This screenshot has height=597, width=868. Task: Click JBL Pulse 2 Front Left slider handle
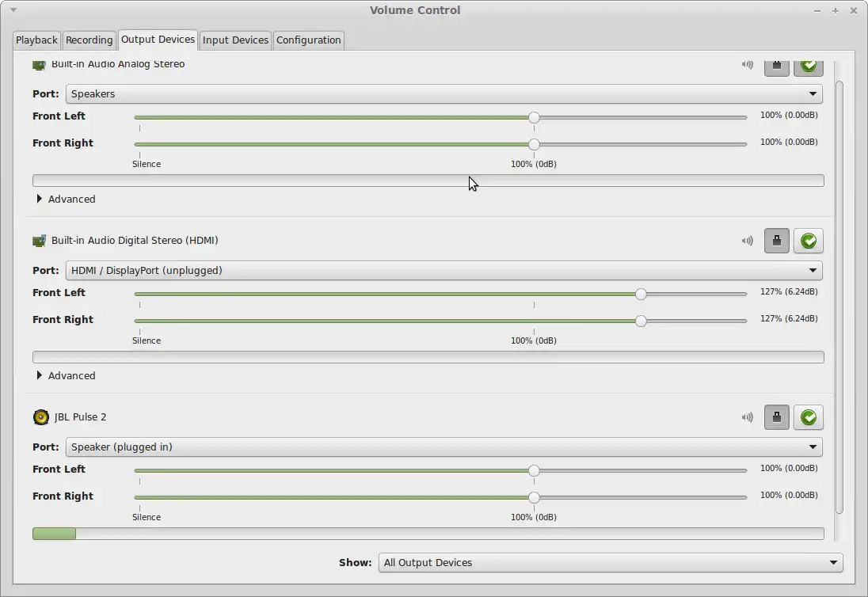[x=534, y=470]
